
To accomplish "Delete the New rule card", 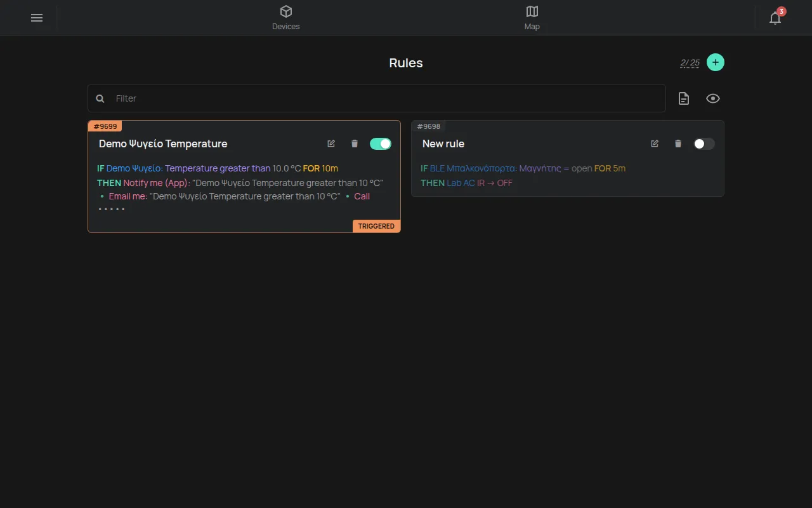I will (678, 144).
